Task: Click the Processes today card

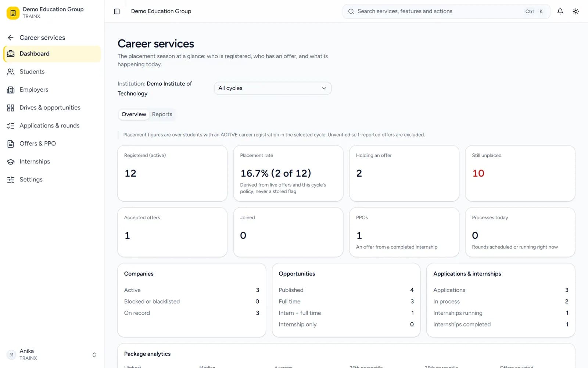Action: (520, 232)
